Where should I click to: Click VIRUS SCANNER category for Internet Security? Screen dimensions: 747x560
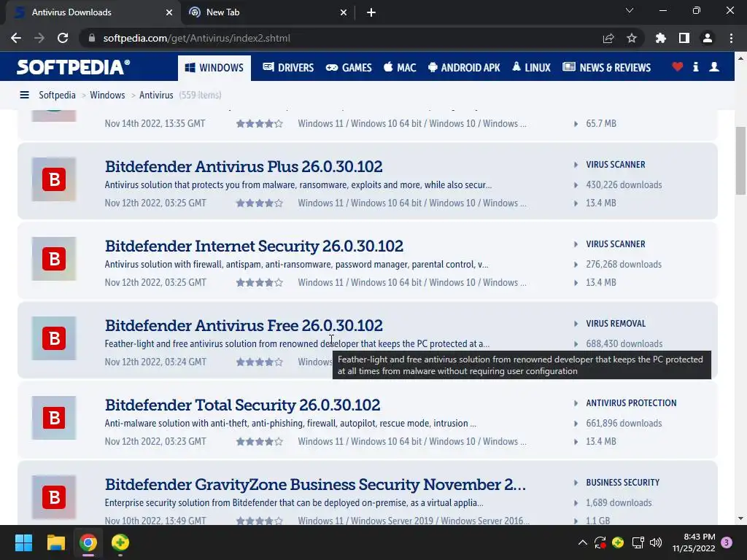click(x=616, y=244)
